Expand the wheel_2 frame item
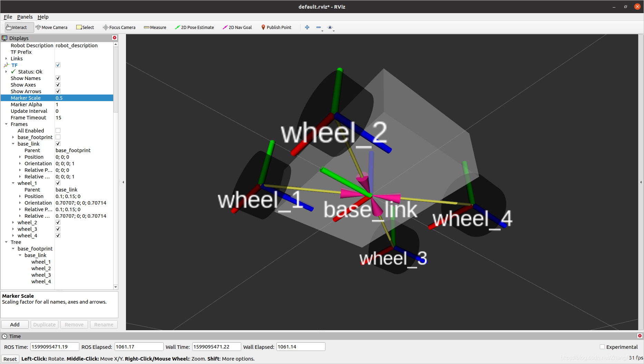This screenshot has height=364, width=644. click(x=13, y=223)
